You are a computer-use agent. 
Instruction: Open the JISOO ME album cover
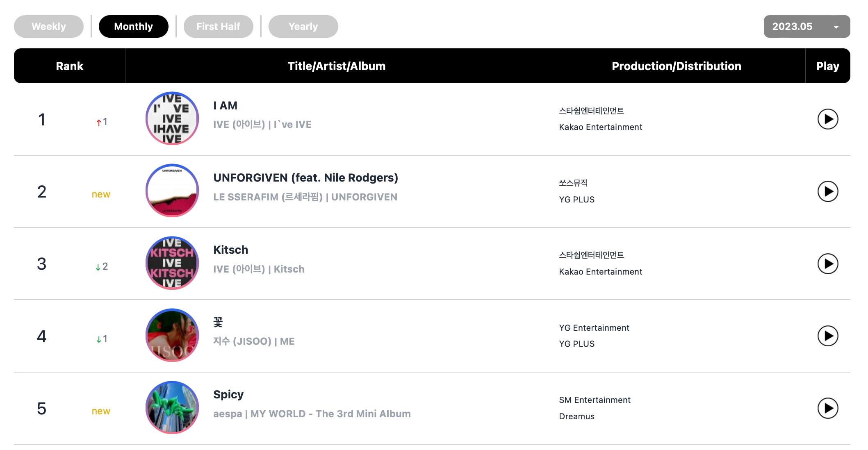pyautogui.click(x=172, y=335)
